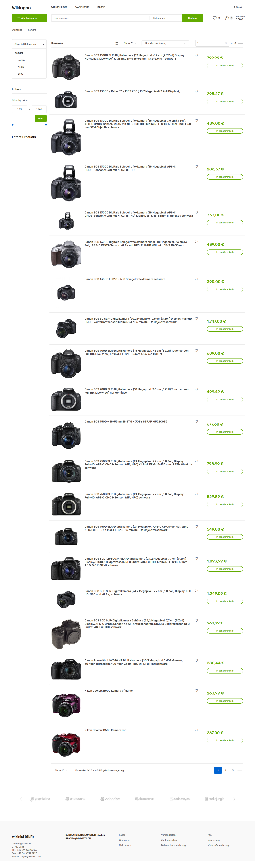The image size is (255, 868).
Task: Click the Filter price button
Action: click(40, 118)
